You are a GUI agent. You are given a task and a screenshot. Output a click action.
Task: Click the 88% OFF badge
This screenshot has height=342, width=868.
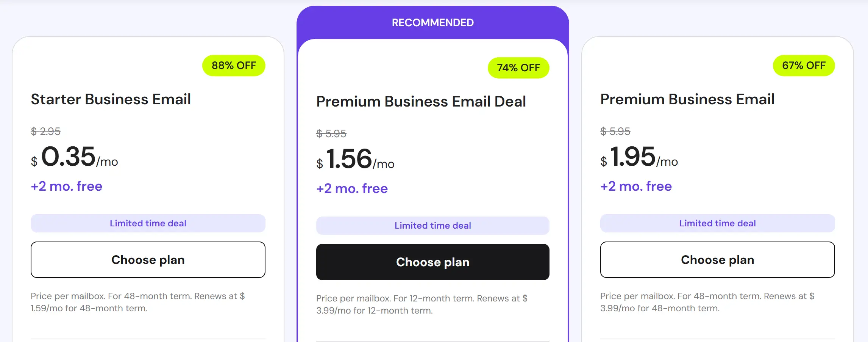[x=234, y=66]
